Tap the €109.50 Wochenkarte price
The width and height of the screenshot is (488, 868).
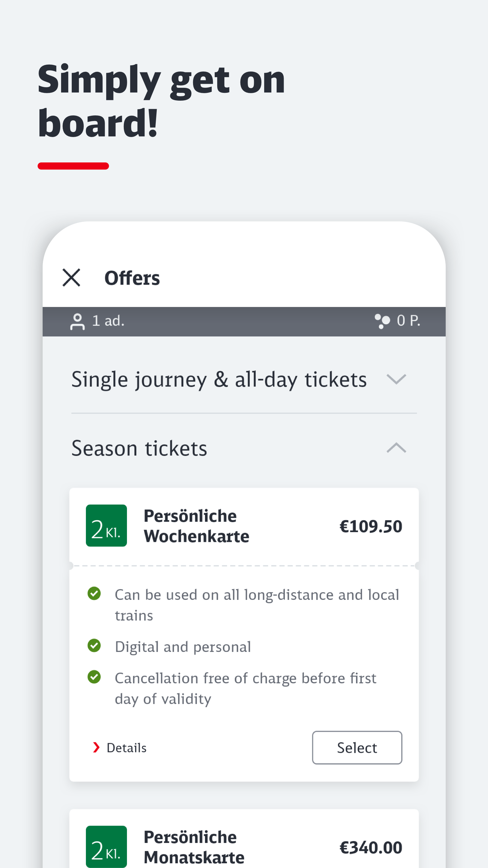[371, 526]
